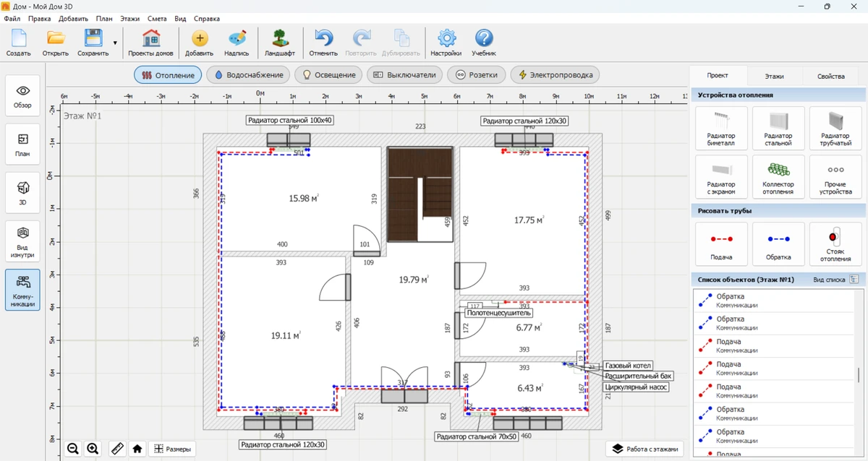The width and height of the screenshot is (868, 461).
Task: Expand the Save dropdown arrow
Action: pos(115,43)
